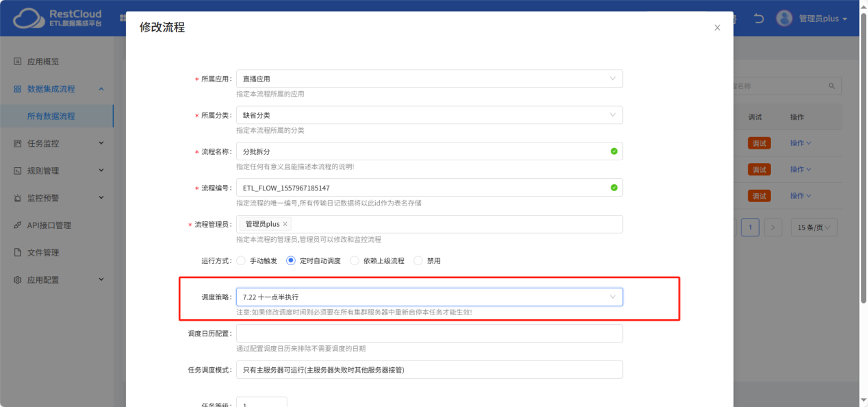Viewport: 868px width, 407px height.
Task: Click the 应用配置 gear icon
Action: pyautogui.click(x=18, y=280)
